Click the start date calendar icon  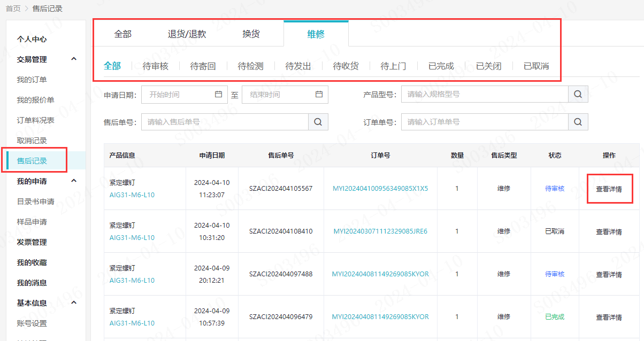click(218, 95)
